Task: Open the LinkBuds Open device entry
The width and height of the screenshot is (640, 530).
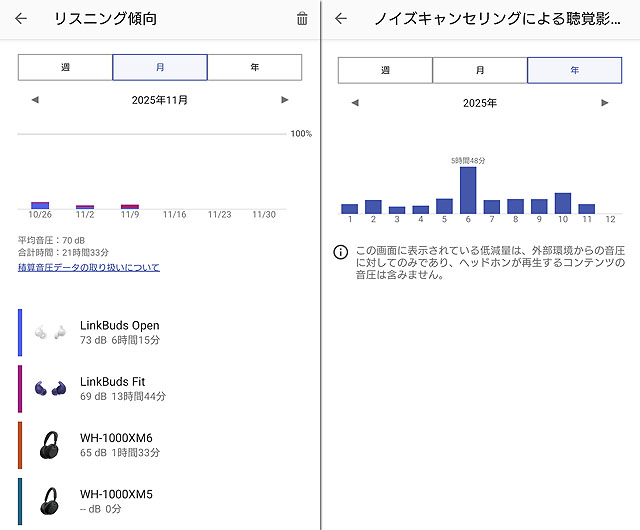Action: (x=119, y=332)
